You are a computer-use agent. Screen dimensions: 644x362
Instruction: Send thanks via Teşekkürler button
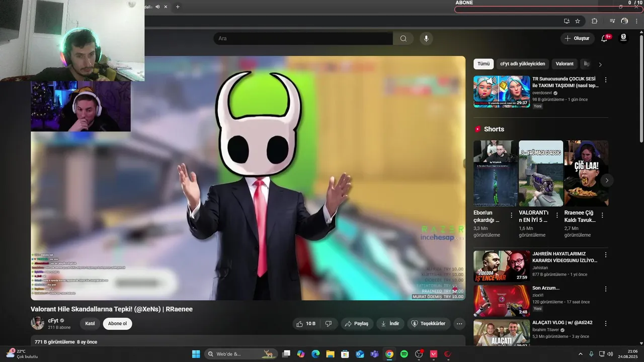428,324
